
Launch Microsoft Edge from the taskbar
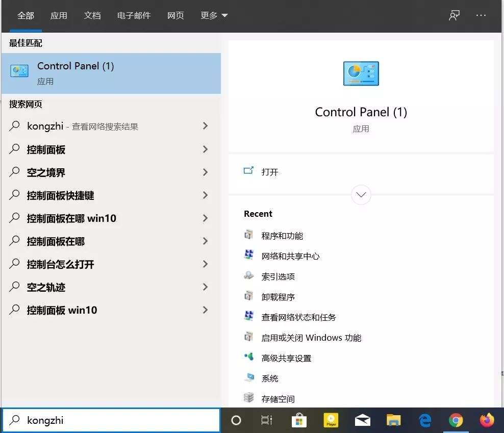point(425,420)
